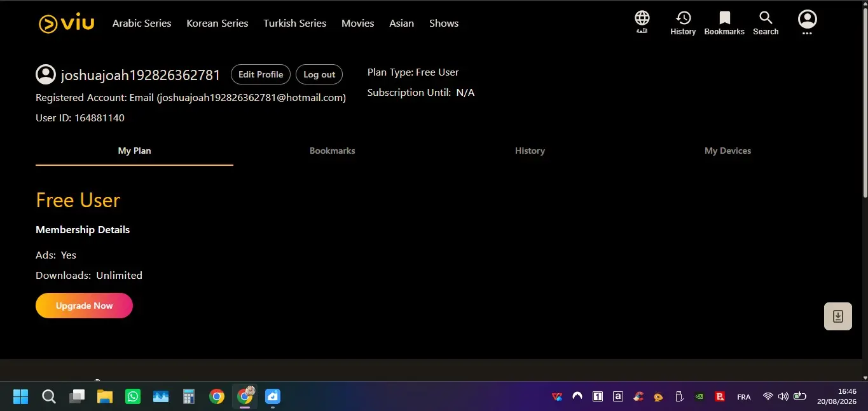This screenshot has height=411, width=868.
Task: Click the FRA language indicator
Action: tap(744, 397)
